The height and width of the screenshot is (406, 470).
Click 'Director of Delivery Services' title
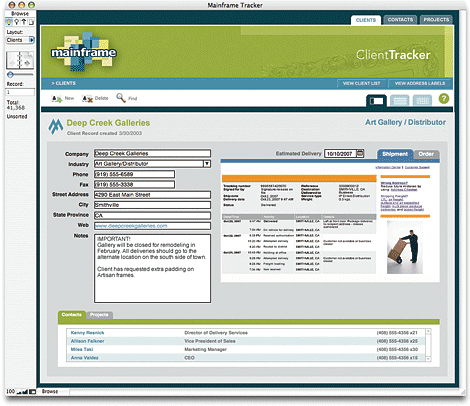pyautogui.click(x=216, y=333)
